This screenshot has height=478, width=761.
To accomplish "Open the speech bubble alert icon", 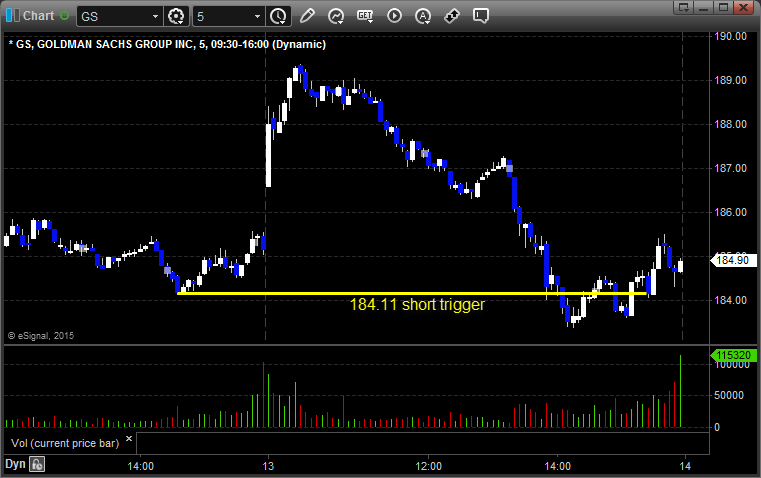I will click(481, 16).
